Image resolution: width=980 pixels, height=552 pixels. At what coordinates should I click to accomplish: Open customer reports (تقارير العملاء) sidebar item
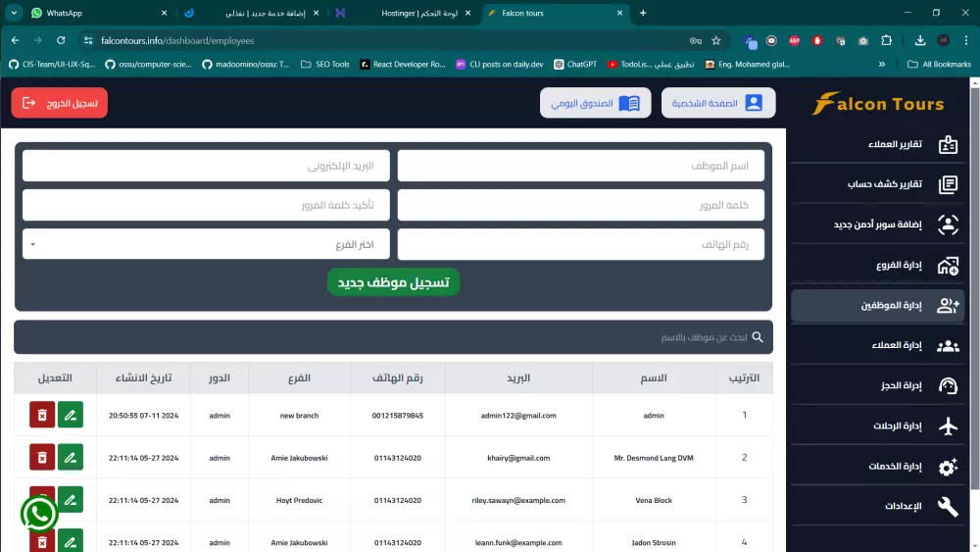[877, 144]
